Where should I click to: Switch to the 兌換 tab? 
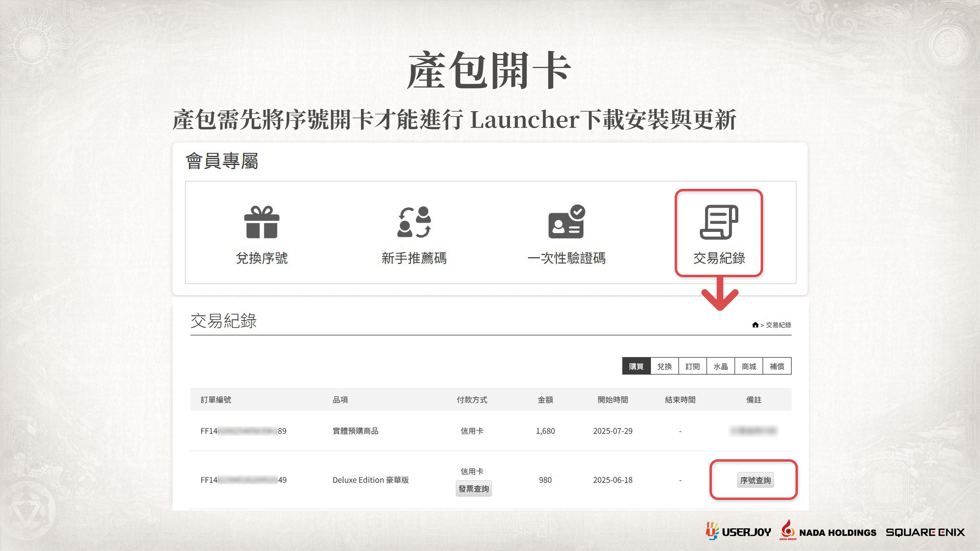point(664,366)
